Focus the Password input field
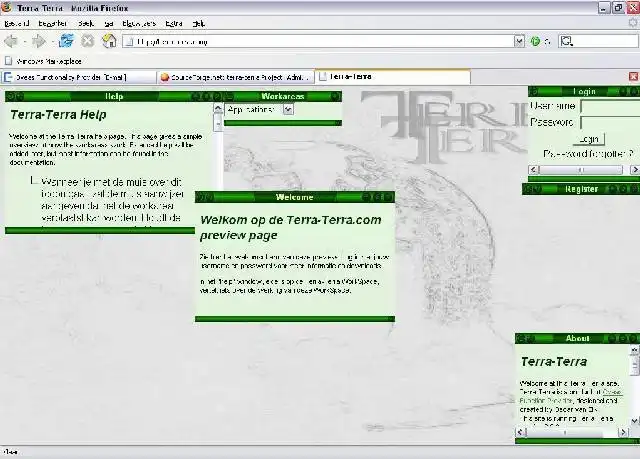640x459 pixels. tap(610, 122)
